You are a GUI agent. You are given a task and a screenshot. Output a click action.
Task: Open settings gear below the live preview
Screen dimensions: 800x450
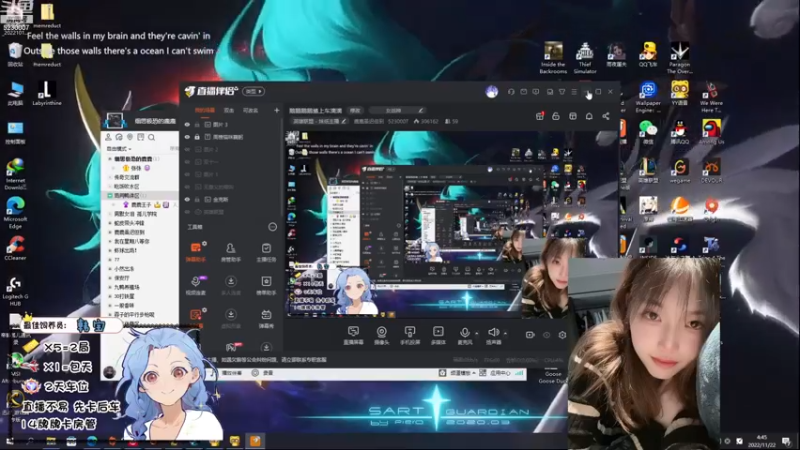pos(562,335)
